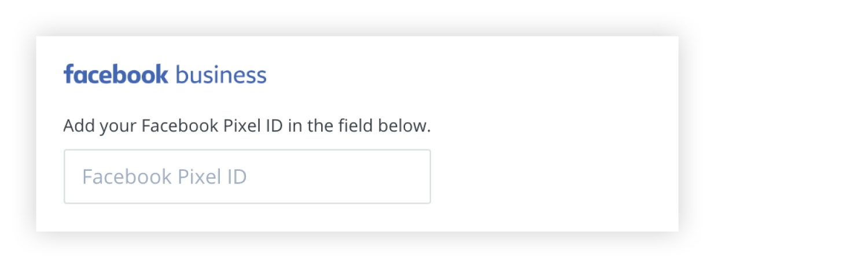The height and width of the screenshot is (268, 868).
Task: Click the placeholder text Facebook Pixel ID
Action: 164,177
